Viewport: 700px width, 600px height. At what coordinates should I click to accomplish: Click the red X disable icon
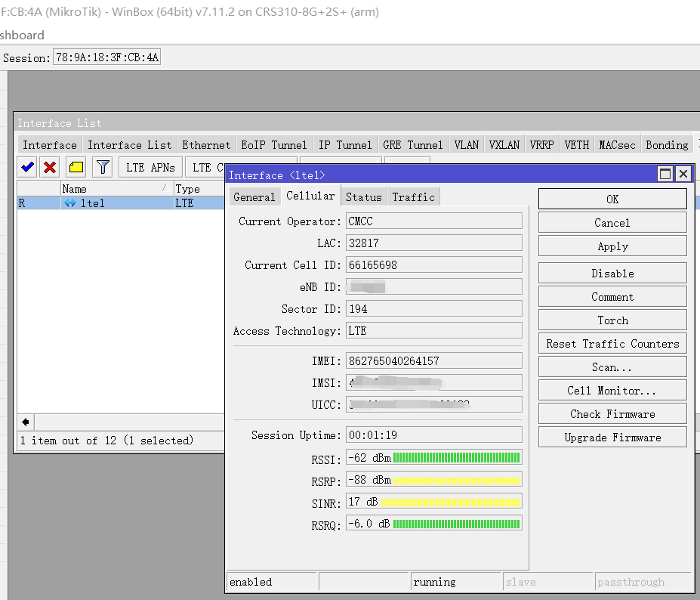[x=50, y=167]
